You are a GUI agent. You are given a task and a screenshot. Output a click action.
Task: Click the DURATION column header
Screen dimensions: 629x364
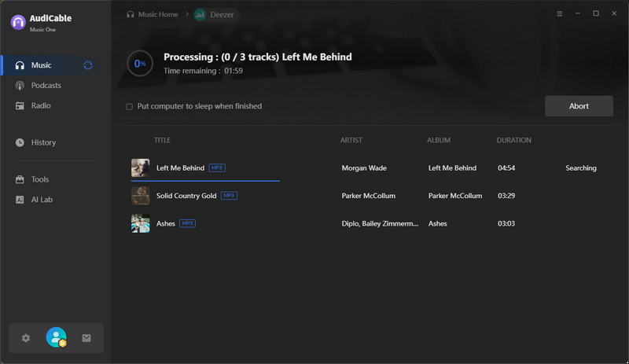pyautogui.click(x=513, y=140)
